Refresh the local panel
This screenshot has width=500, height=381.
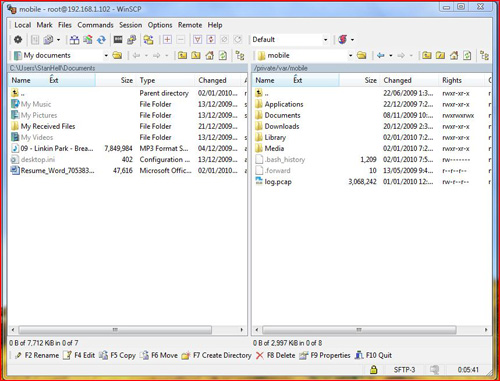coord(223,55)
